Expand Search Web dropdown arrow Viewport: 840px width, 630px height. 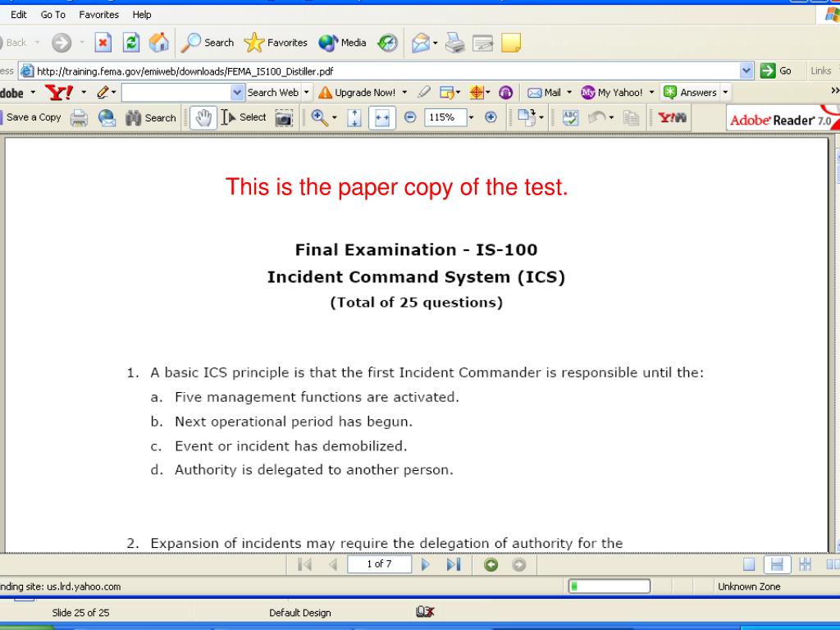(x=307, y=93)
